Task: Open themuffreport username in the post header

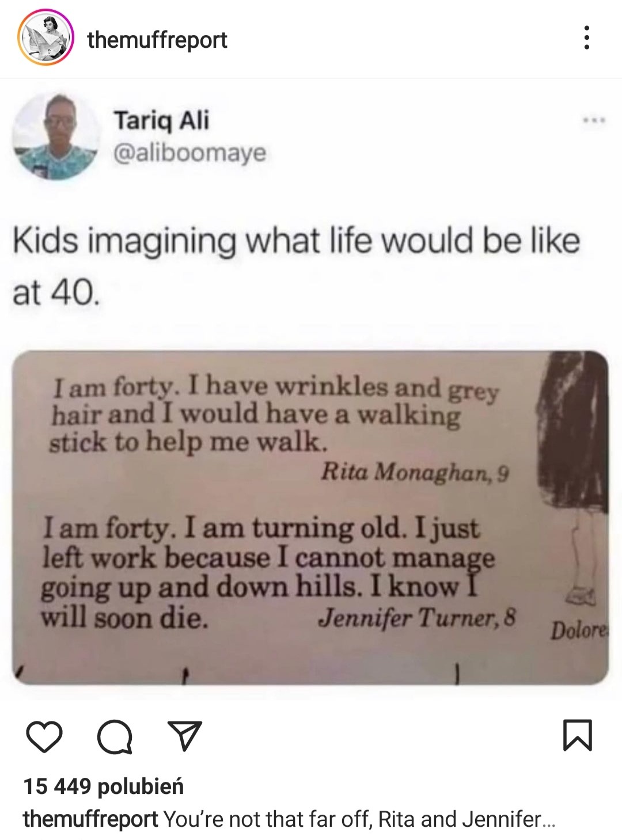Action: coord(157,40)
